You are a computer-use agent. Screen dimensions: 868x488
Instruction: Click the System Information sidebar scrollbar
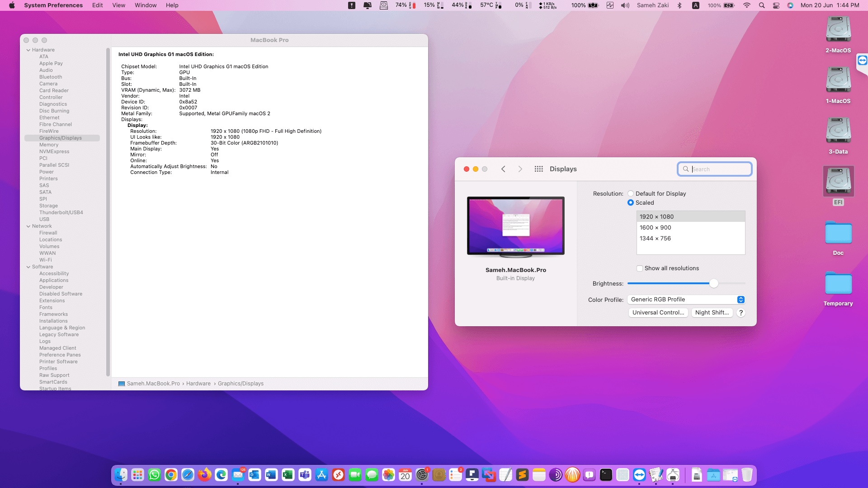coord(108,212)
